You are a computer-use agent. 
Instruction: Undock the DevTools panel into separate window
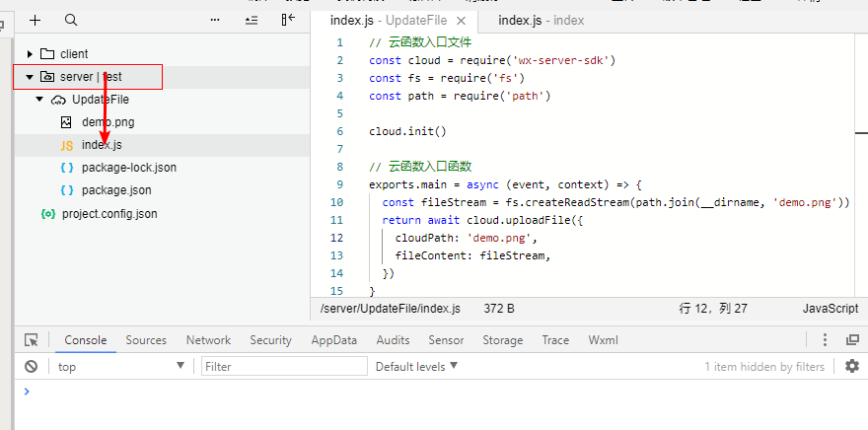coord(852,340)
